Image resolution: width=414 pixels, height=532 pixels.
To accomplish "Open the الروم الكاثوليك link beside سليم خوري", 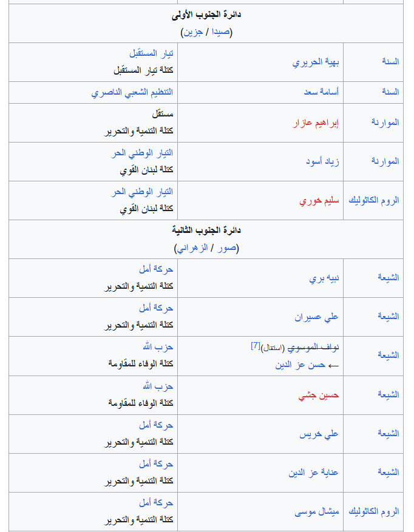I will pos(373,200).
